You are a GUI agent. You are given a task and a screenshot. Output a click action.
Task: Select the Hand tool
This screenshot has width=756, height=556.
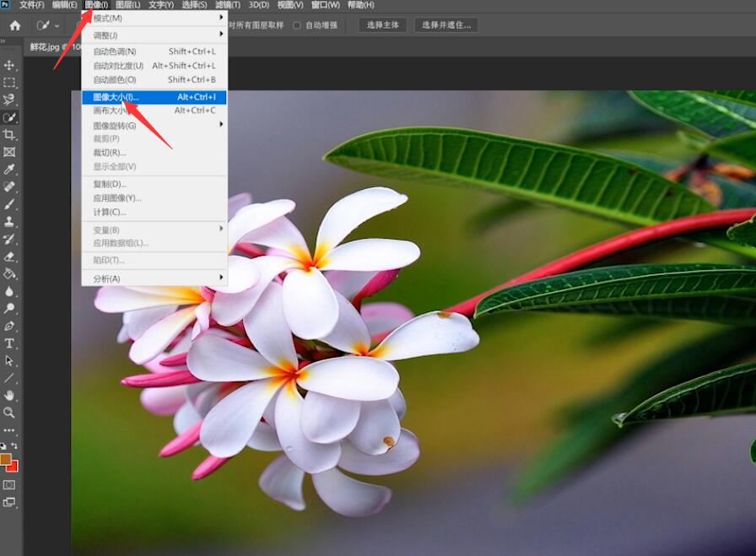tap(9, 396)
